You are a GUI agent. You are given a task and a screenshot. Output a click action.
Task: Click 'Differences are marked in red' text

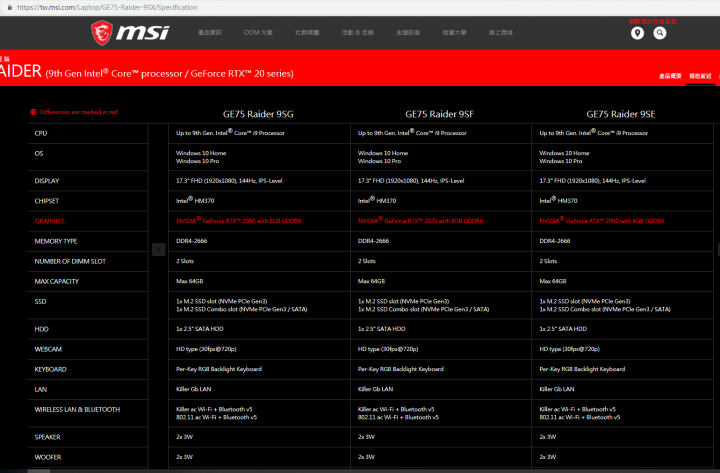point(79,112)
